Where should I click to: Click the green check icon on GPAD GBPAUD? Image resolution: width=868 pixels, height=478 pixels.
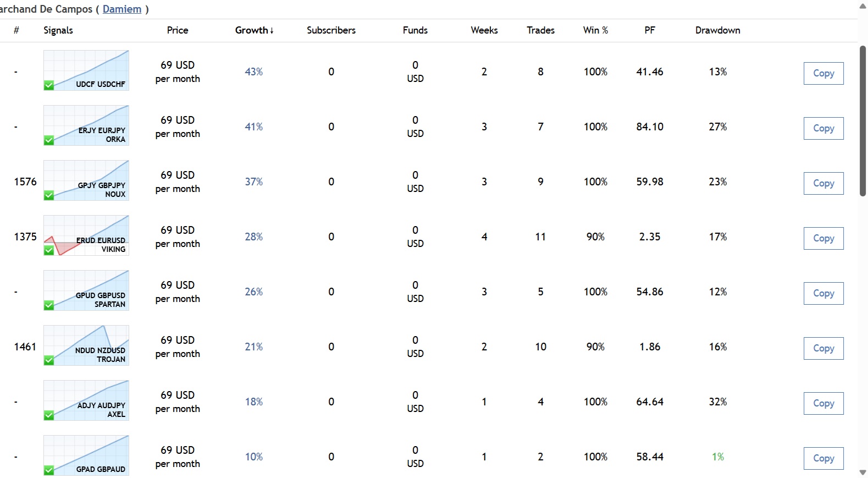(49, 470)
